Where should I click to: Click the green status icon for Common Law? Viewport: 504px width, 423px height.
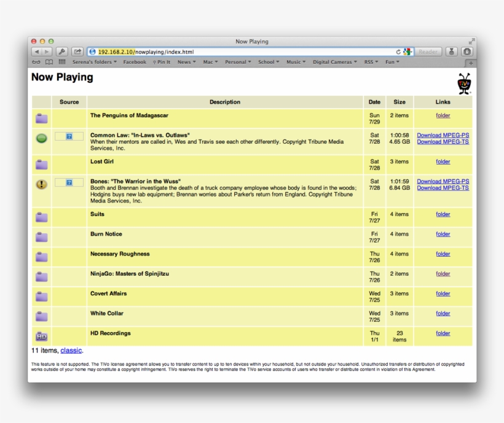pos(41,139)
